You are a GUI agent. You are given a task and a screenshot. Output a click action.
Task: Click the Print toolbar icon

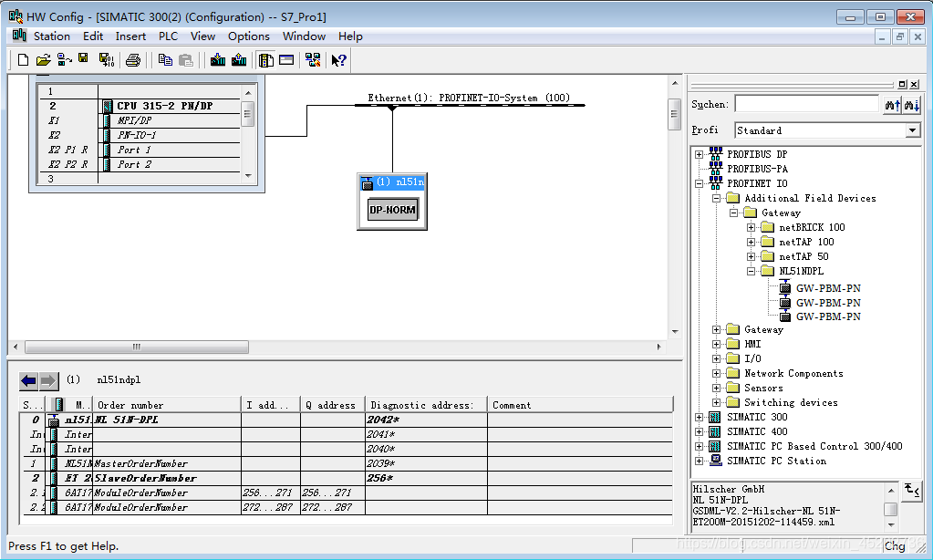click(x=133, y=60)
